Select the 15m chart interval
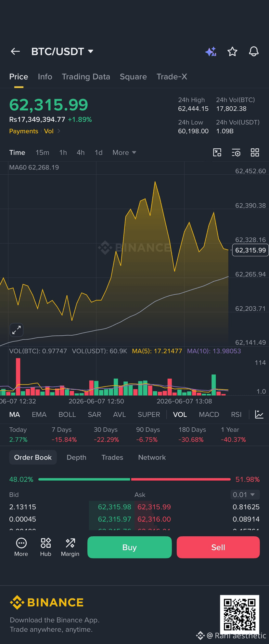Image resolution: width=269 pixels, height=644 pixels. click(x=42, y=153)
